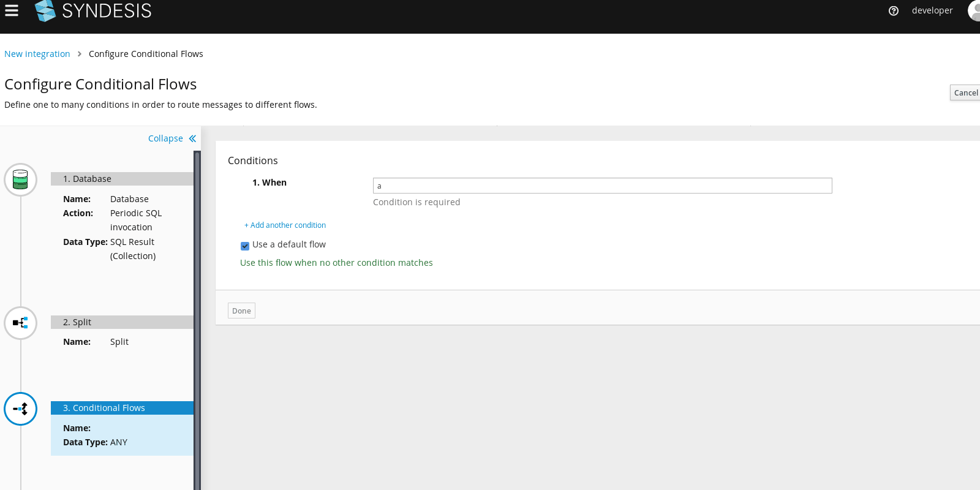This screenshot has width=980, height=490.
Task: Click the Syndesis logo
Action: point(93,10)
